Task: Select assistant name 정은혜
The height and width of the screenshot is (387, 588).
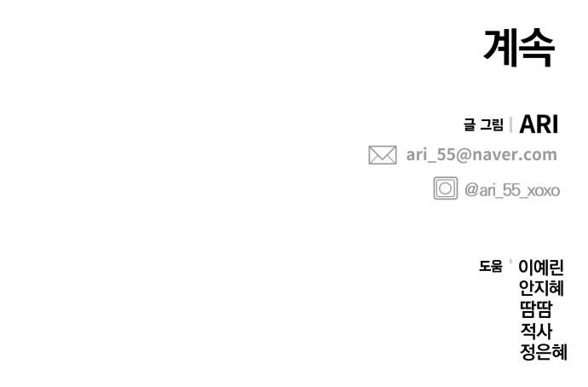Action: [543, 352]
